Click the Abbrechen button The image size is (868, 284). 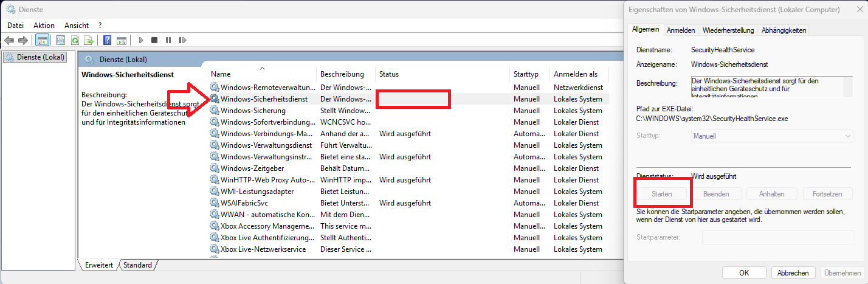(x=793, y=273)
